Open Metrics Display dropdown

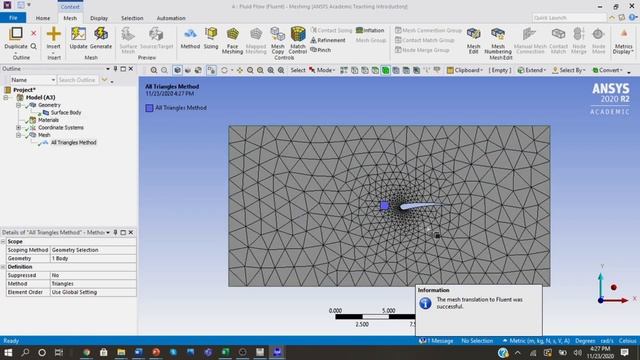coord(623,41)
